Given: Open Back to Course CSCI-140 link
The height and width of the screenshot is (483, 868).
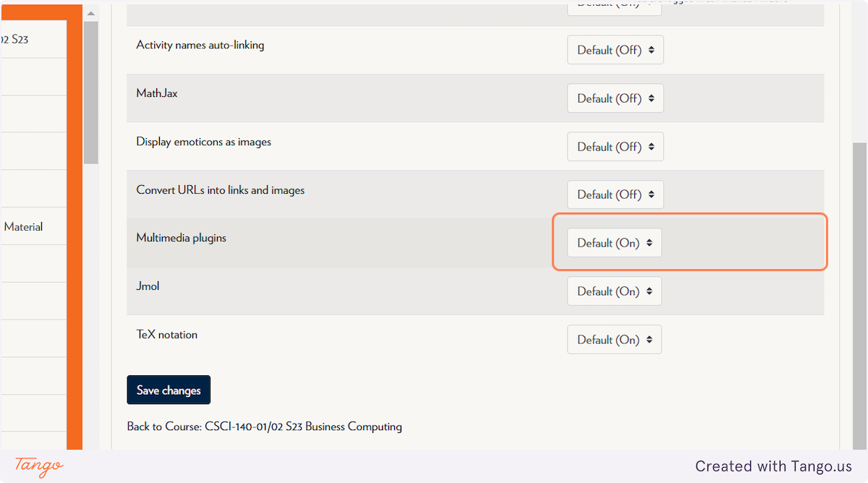Looking at the screenshot, I should point(265,427).
